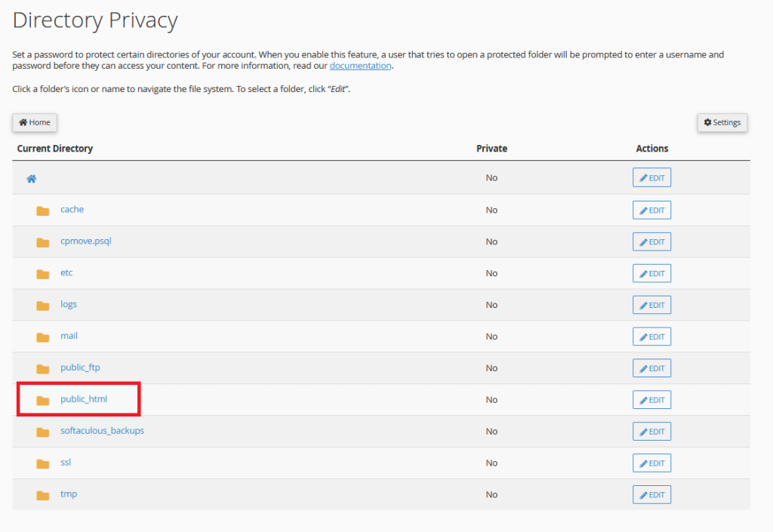
Task: Open the Settings button
Action: point(722,122)
